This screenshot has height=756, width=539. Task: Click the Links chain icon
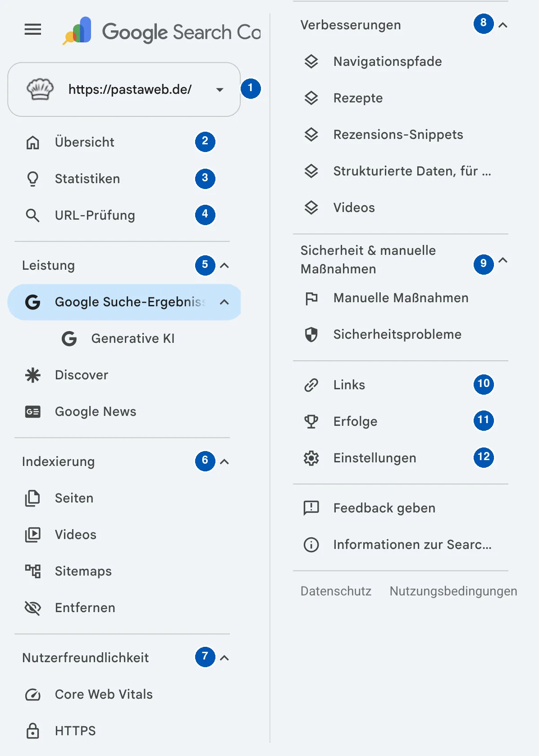[x=311, y=385]
